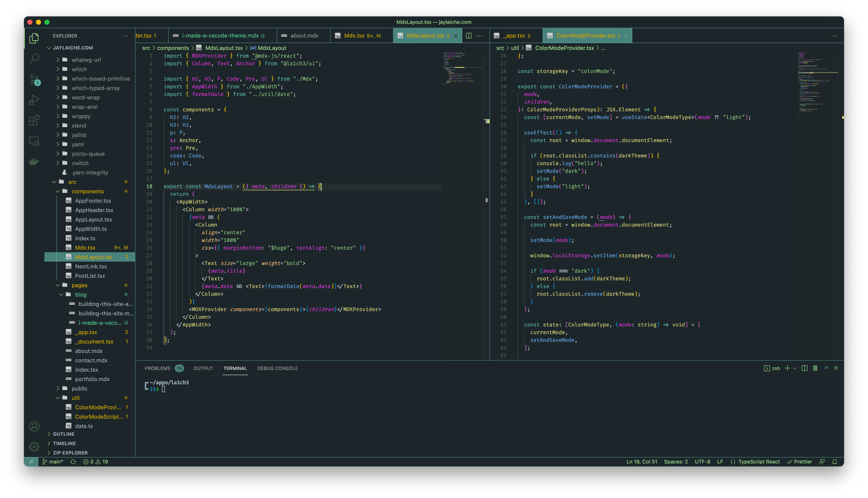Screen dimensions: 868x498
Task: Click the feedback icon in status bar
Action: [821, 461]
